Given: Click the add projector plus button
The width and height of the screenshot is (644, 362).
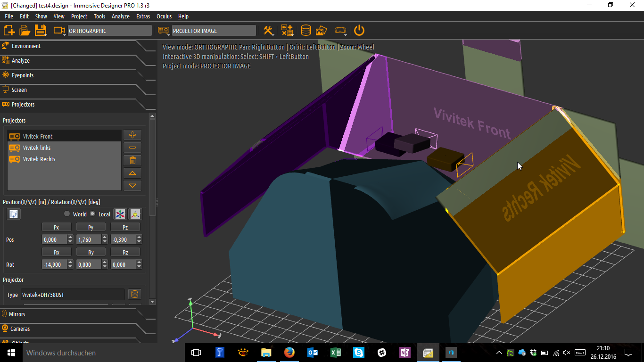Looking at the screenshot, I should pyautogui.click(x=132, y=135).
